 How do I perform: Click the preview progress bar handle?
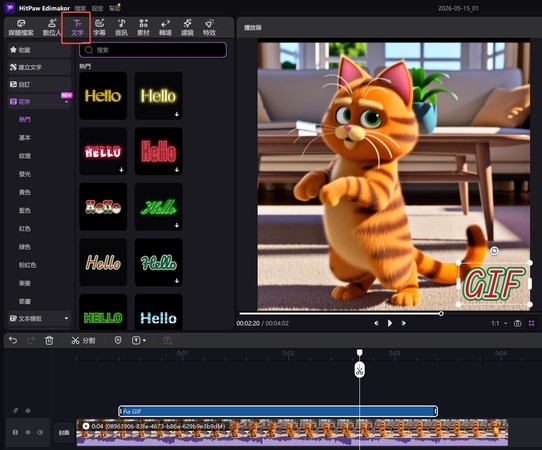pyautogui.click(x=441, y=313)
